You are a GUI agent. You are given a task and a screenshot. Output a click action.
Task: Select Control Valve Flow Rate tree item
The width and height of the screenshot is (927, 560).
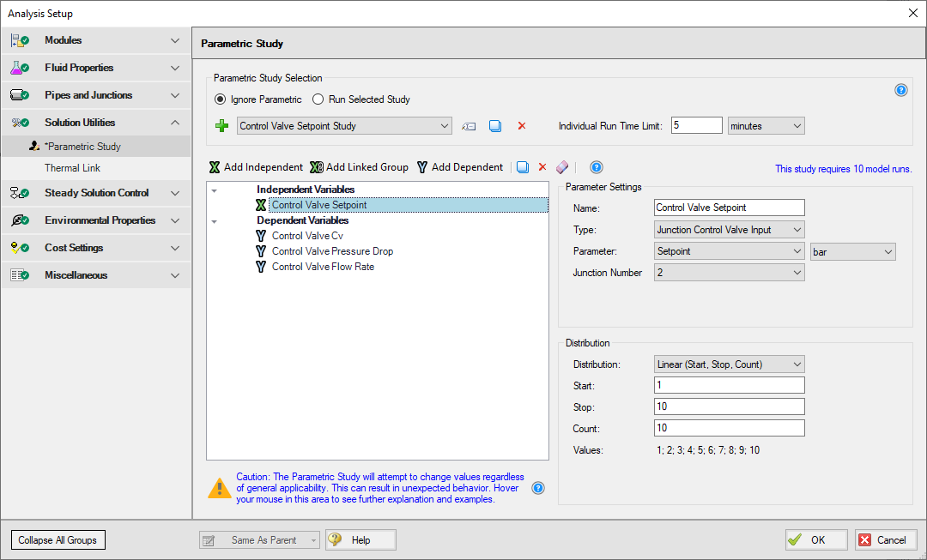pos(323,267)
